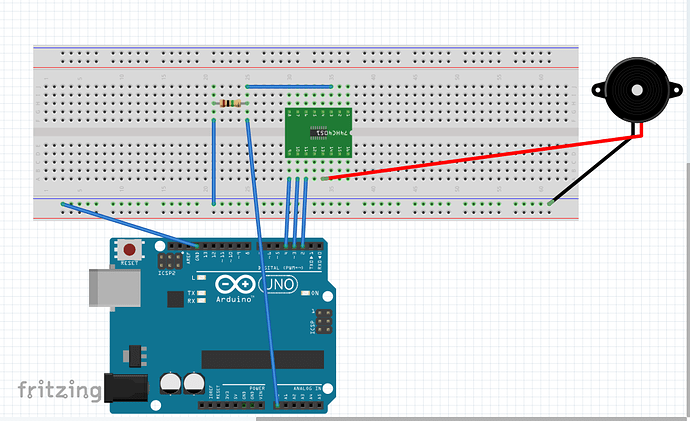Click the ON power LED on Arduino
This screenshot has width=690, height=421.
pos(305,293)
